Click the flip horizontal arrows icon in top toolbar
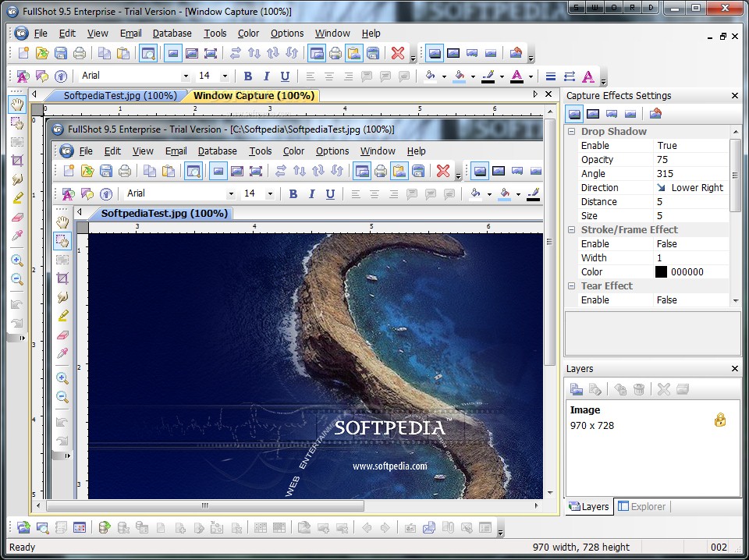Image resolution: width=749 pixels, height=560 pixels. tap(235, 53)
